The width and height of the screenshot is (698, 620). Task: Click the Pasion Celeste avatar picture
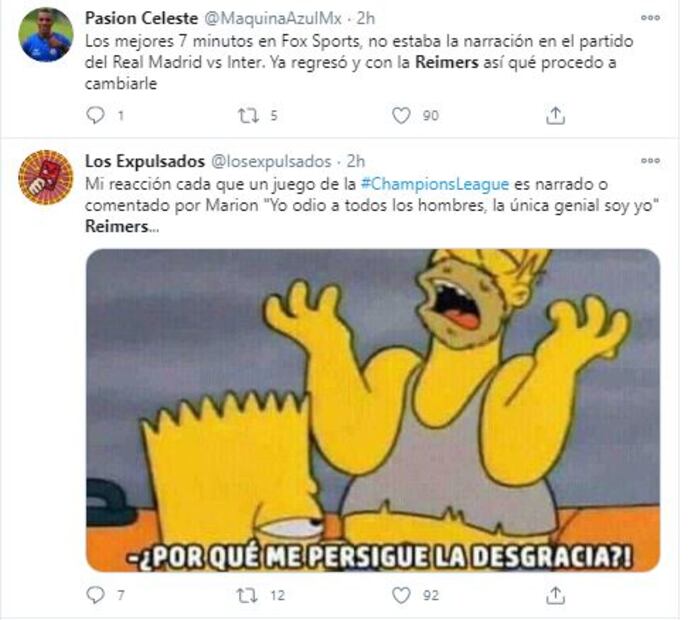pyautogui.click(x=46, y=35)
